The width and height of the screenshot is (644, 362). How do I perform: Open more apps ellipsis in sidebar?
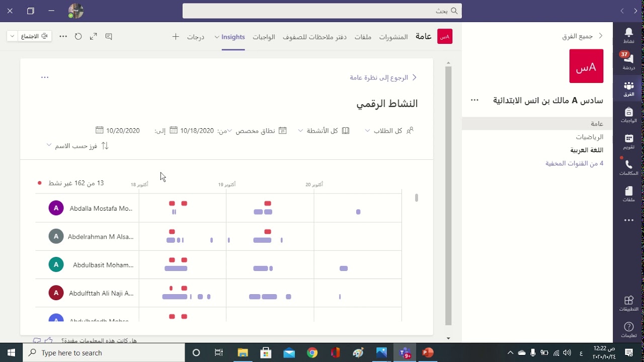click(x=628, y=220)
